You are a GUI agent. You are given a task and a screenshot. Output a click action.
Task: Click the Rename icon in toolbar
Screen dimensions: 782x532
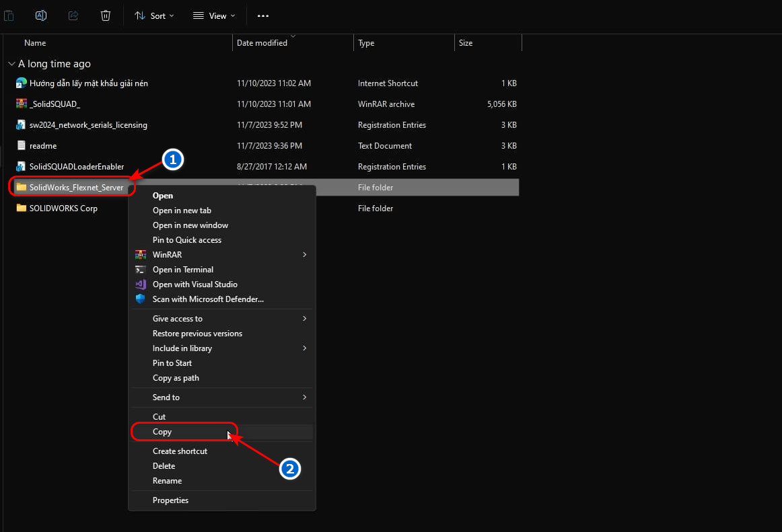click(x=41, y=15)
